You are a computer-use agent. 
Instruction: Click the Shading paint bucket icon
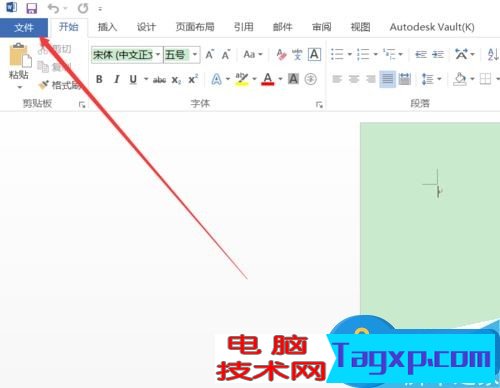click(x=460, y=79)
